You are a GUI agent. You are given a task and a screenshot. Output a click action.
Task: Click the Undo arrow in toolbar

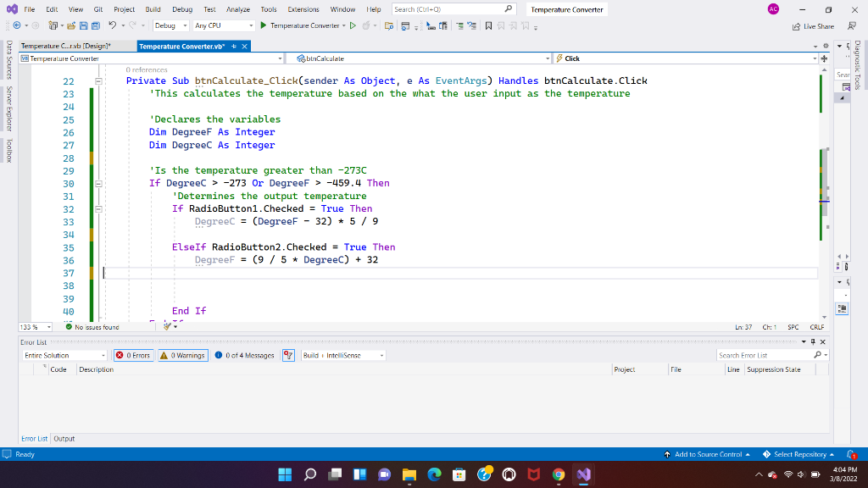[x=113, y=25]
